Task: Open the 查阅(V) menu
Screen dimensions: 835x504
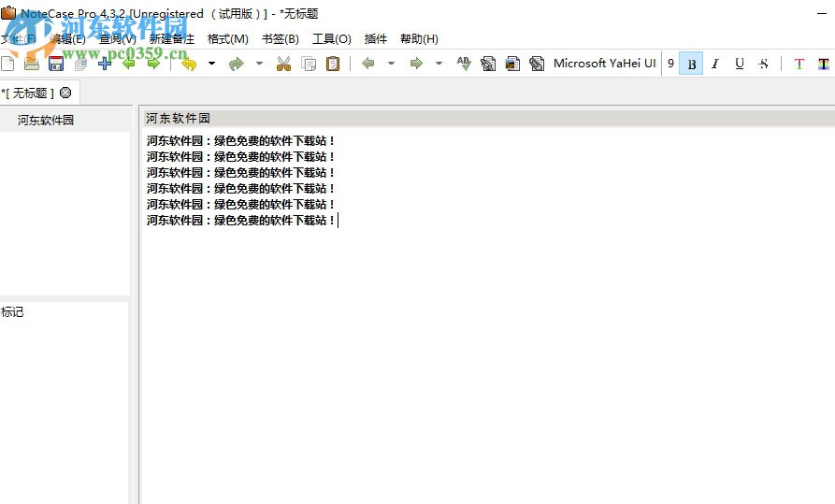Action: click(x=118, y=39)
